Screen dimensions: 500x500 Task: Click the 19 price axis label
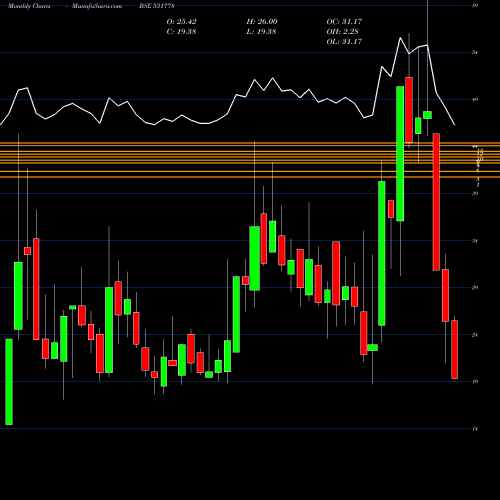[475, 382]
